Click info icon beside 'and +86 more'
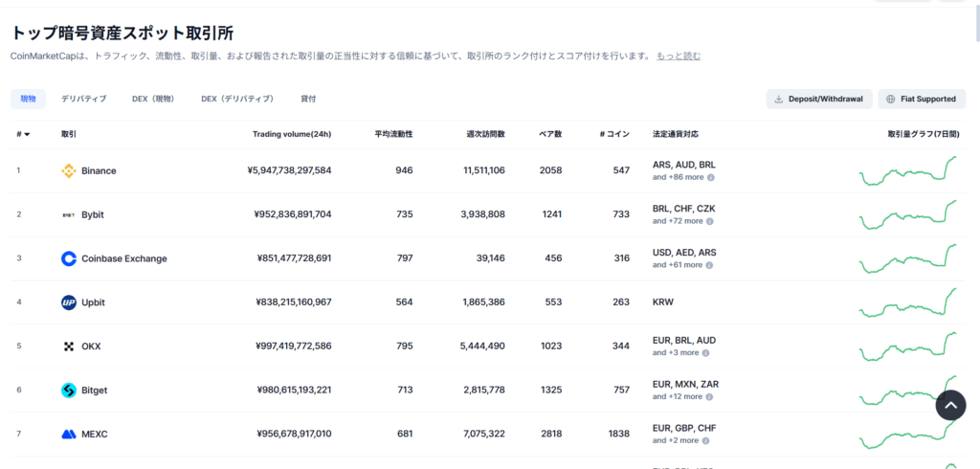The width and height of the screenshot is (980, 469). [711, 178]
